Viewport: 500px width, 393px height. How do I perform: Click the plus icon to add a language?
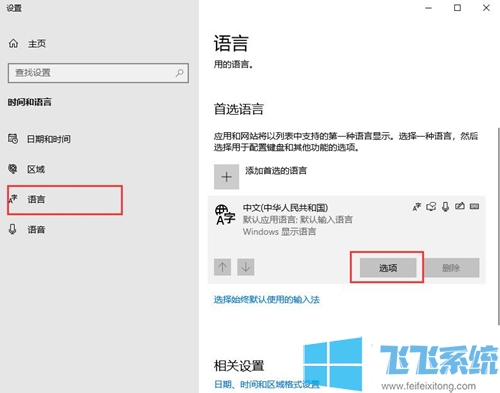[x=226, y=177]
